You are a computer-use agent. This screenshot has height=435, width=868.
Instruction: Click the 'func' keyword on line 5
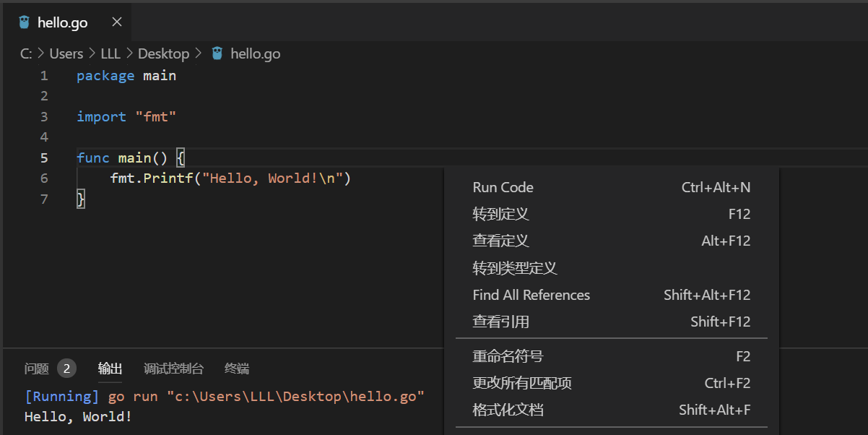pyautogui.click(x=93, y=158)
